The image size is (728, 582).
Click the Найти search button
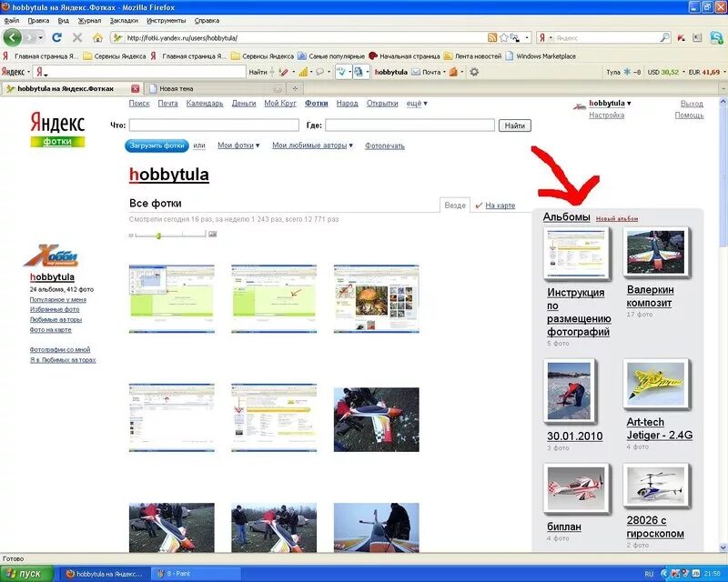tap(514, 125)
